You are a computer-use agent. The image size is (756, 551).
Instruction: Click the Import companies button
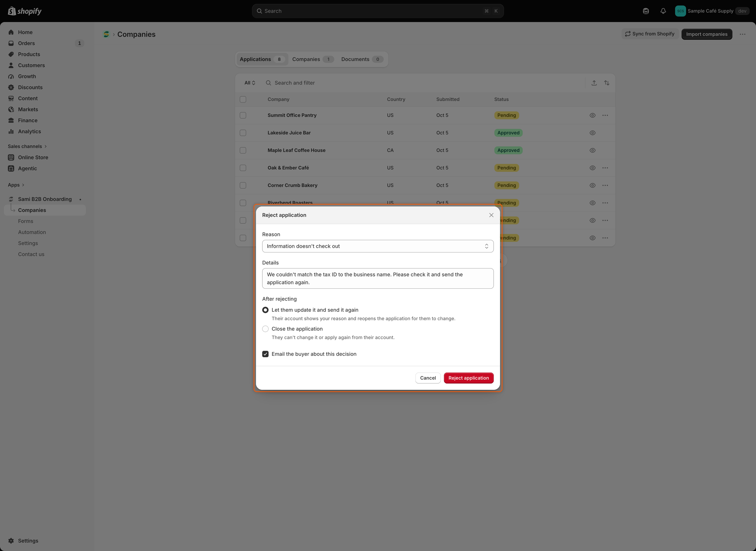[x=707, y=34]
